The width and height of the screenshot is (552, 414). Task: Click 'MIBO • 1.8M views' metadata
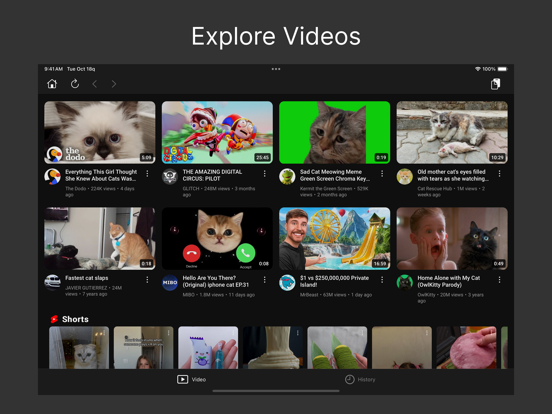click(218, 295)
